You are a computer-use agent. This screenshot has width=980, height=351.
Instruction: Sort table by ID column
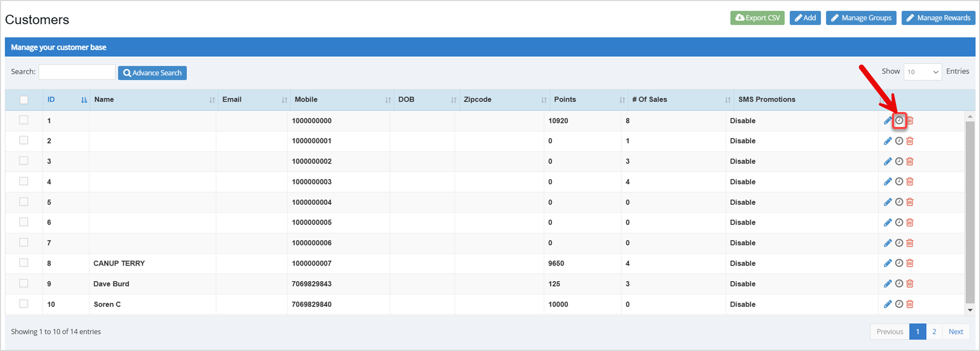[x=66, y=100]
